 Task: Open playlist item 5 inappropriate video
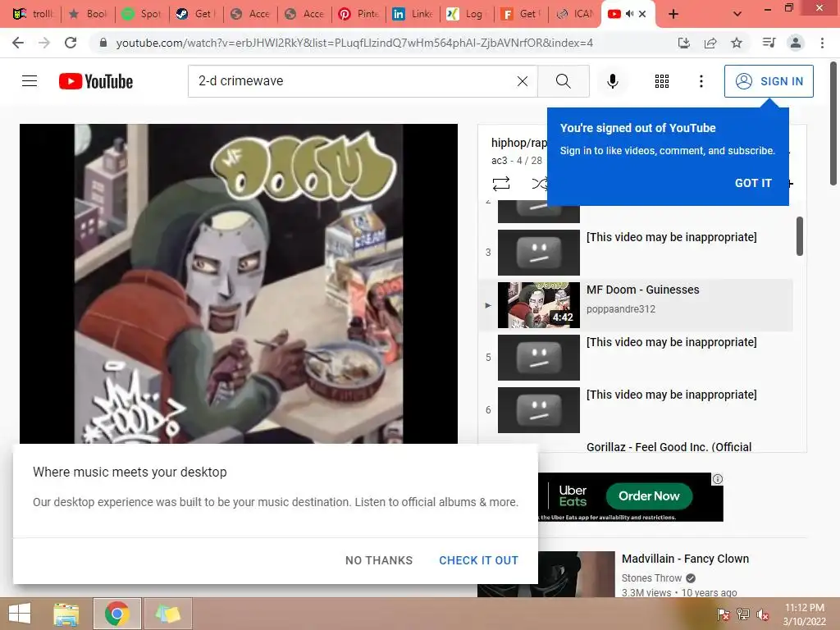click(x=636, y=358)
